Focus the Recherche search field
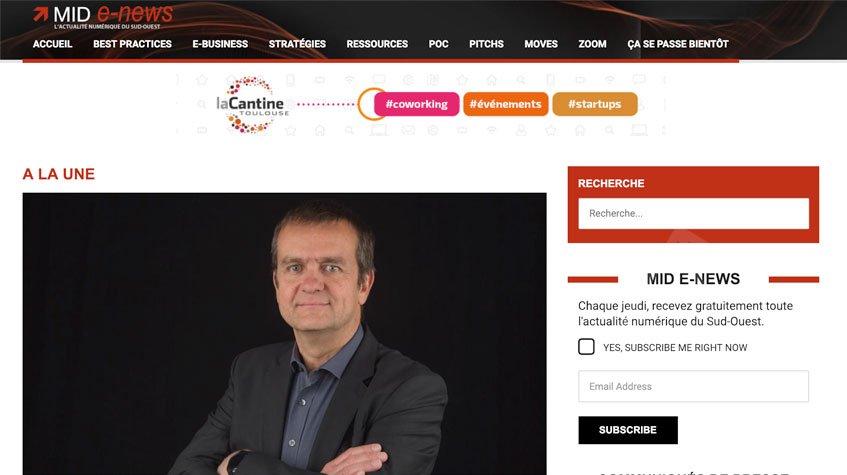 [x=694, y=213]
